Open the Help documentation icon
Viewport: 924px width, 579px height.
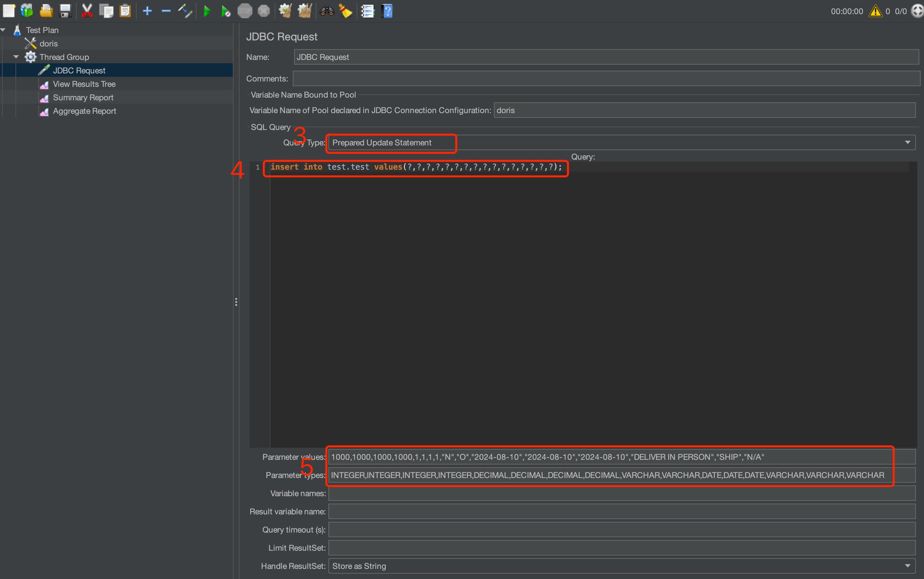pyautogui.click(x=387, y=10)
